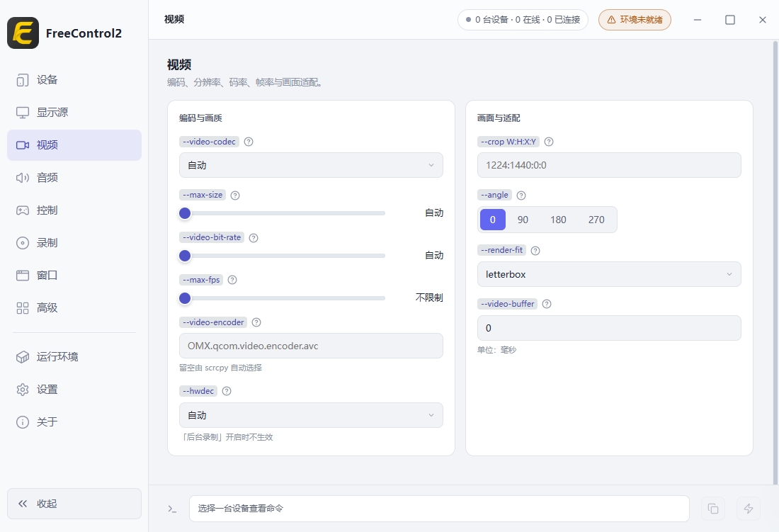Click the command preview box
The width and height of the screenshot is (779, 532).
[x=439, y=509]
